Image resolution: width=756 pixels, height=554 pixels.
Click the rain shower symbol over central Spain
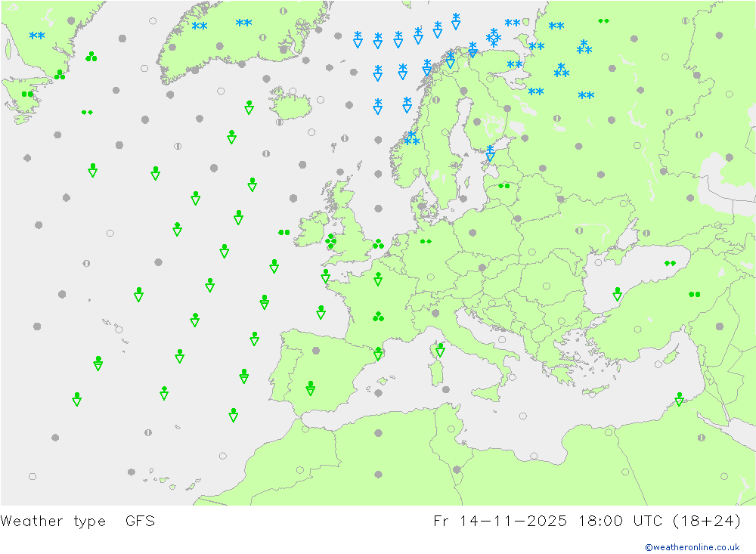311,388
